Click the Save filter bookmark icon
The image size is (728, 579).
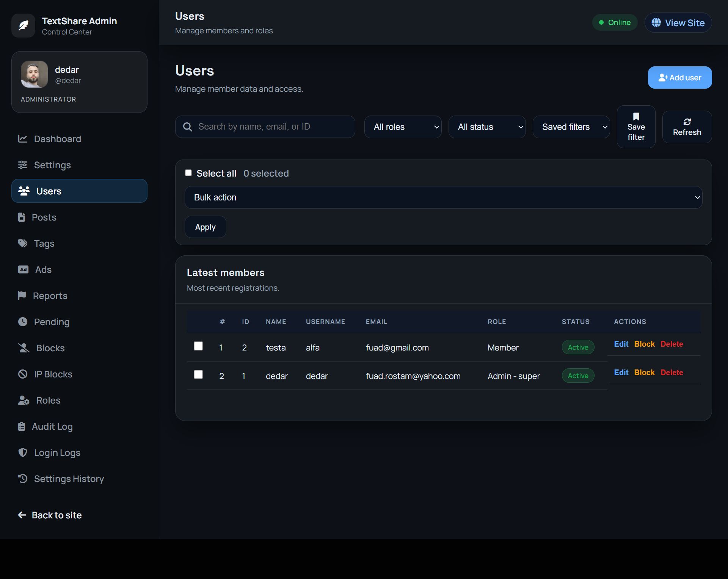point(636,117)
